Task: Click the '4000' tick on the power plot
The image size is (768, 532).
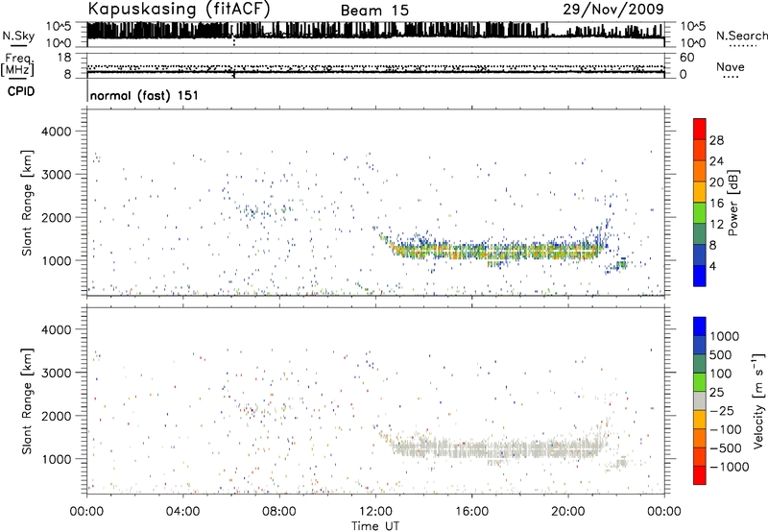Action: click(57, 132)
